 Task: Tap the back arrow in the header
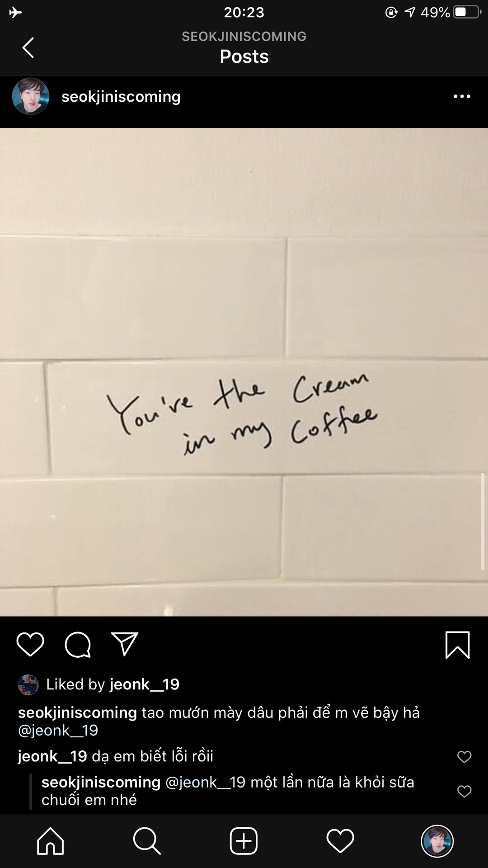tap(28, 47)
